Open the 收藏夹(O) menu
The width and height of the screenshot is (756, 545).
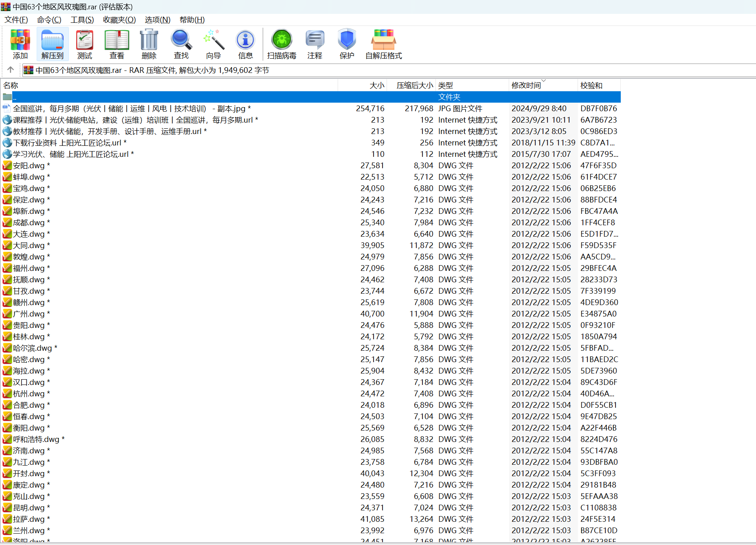click(x=119, y=20)
